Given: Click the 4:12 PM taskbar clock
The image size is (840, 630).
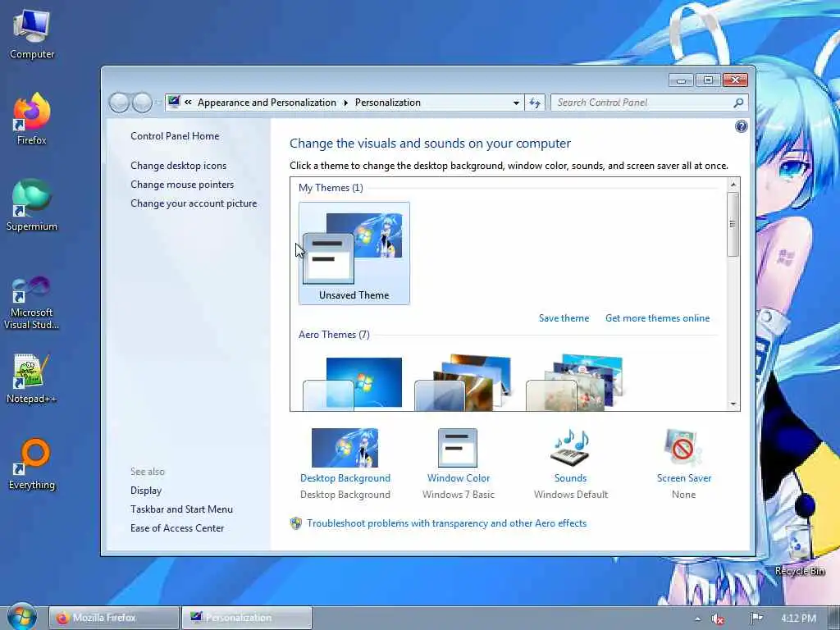Looking at the screenshot, I should (x=798, y=619).
